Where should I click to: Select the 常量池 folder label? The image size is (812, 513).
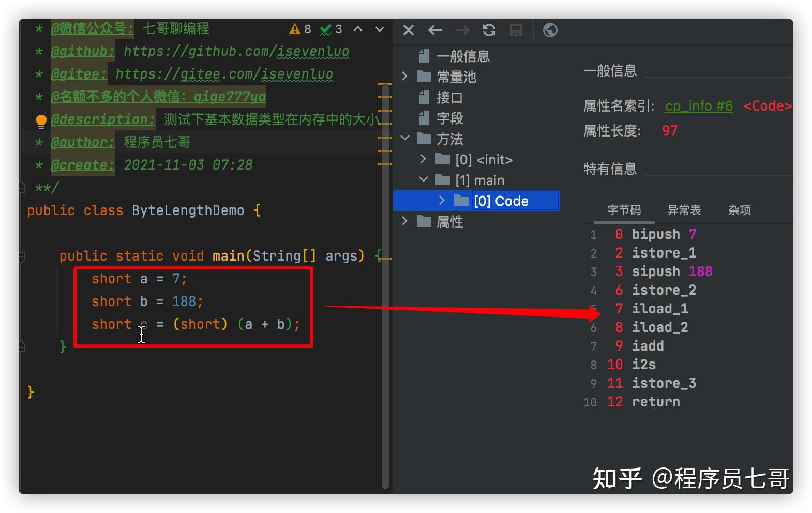tap(456, 77)
